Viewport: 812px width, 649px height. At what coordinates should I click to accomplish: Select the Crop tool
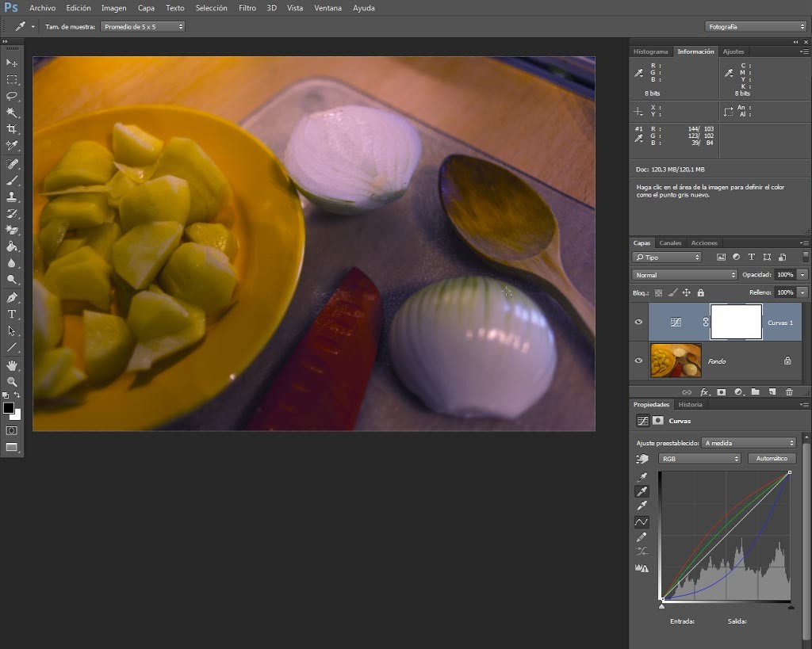11,129
